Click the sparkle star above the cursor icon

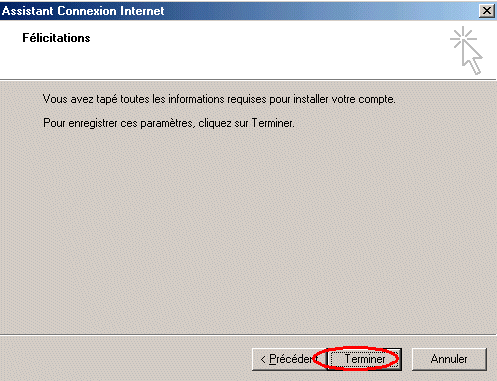click(463, 38)
